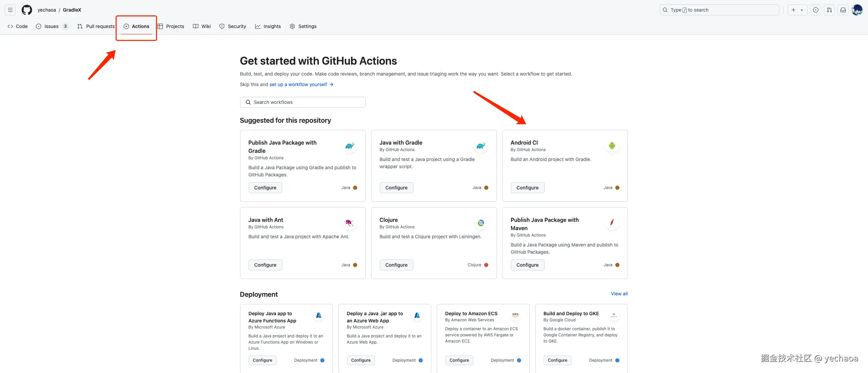Configure the Java with Gradle workflow
The height and width of the screenshot is (373, 868).
pyautogui.click(x=396, y=188)
